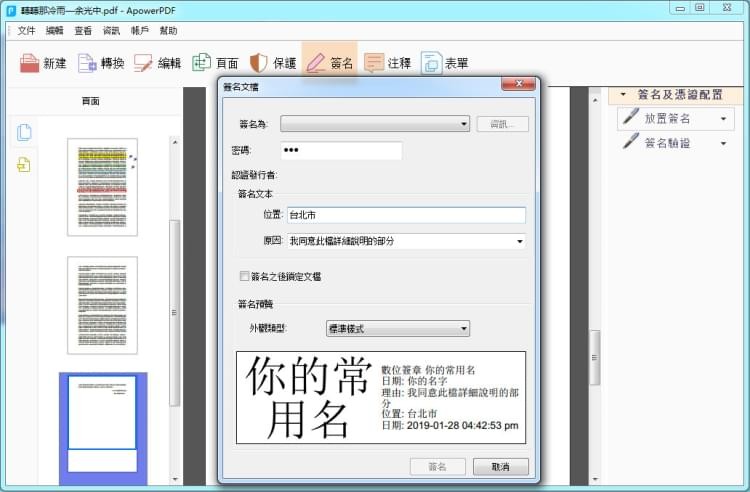750x492 pixels.
Task: Click the 放置簽名 pen icon
Action: pyautogui.click(x=631, y=117)
